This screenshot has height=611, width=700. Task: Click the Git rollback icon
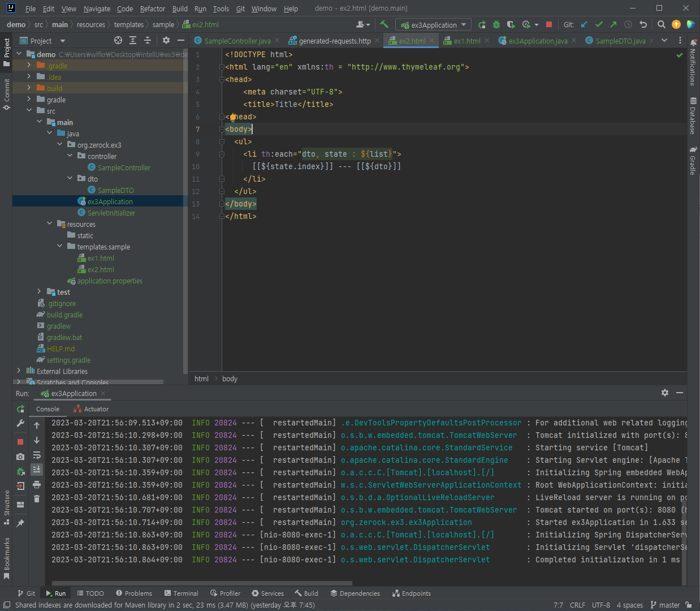[643, 24]
